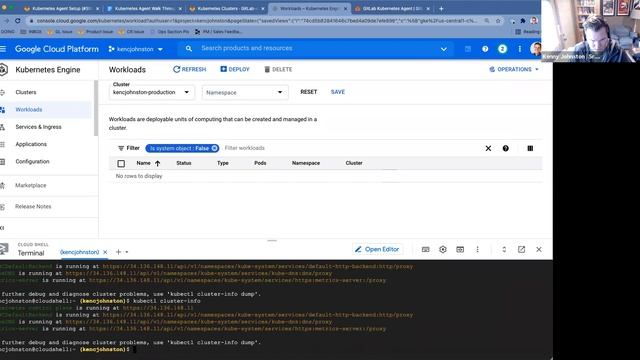Click the Kubernetes Engine product logo

(4, 70)
